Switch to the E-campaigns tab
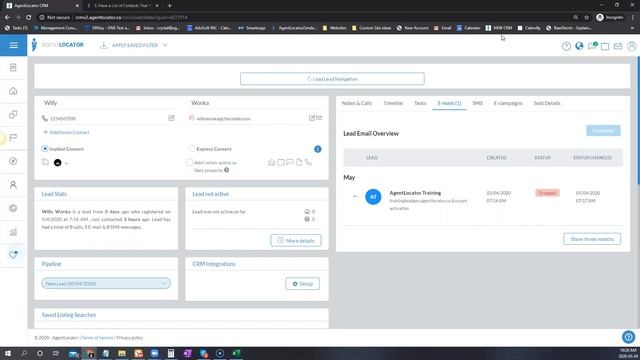Screen dimensions: 640x360 (x=508, y=103)
